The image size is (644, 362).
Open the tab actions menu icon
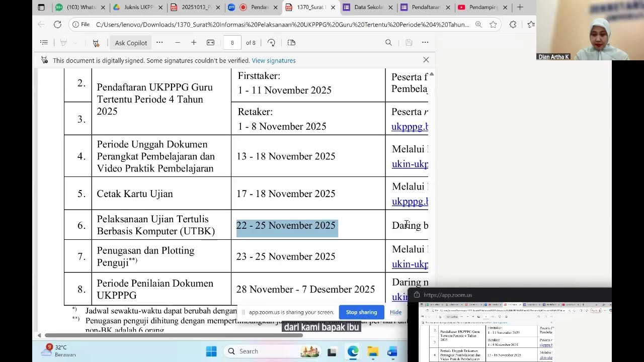41,8
